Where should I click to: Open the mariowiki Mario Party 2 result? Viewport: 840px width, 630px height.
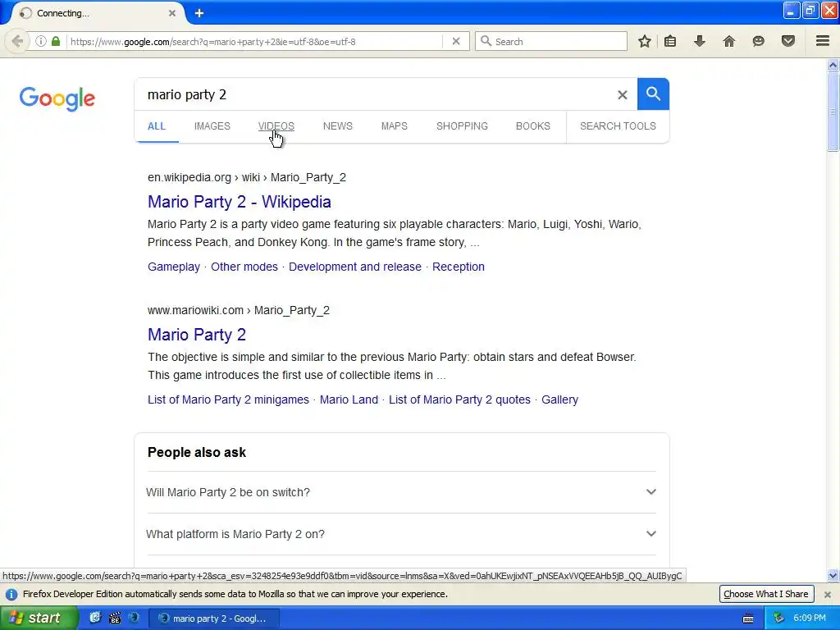(x=197, y=335)
